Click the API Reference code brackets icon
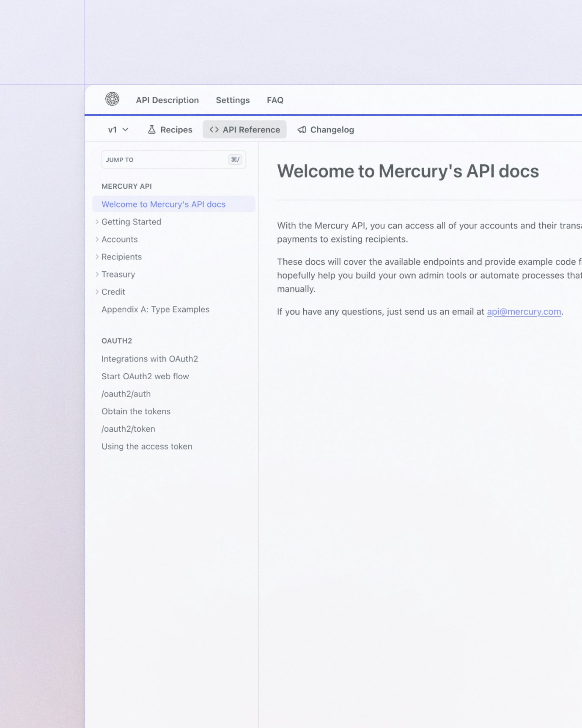 214,130
